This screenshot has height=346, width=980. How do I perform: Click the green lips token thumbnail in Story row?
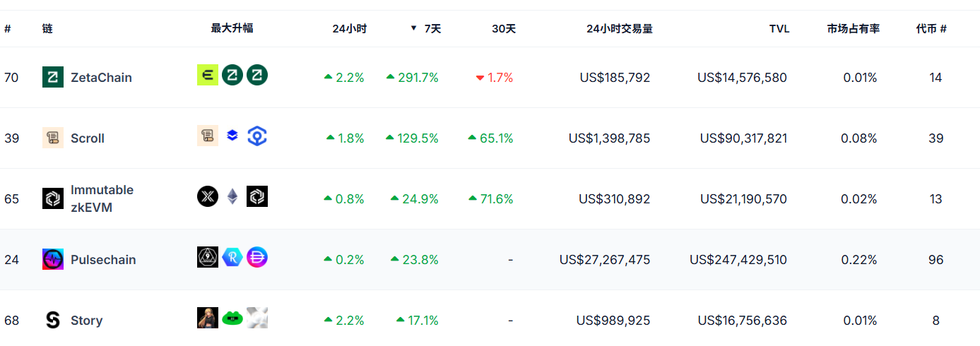pyautogui.click(x=232, y=318)
